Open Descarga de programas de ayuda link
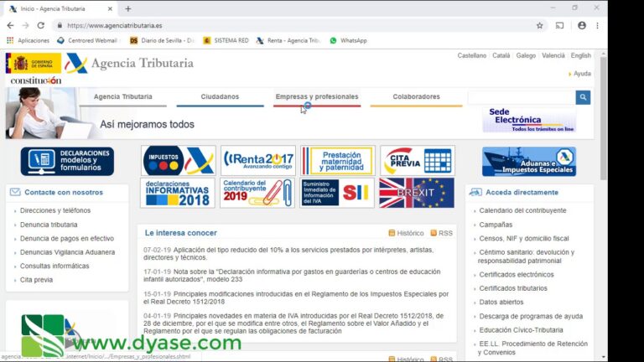 531,317
